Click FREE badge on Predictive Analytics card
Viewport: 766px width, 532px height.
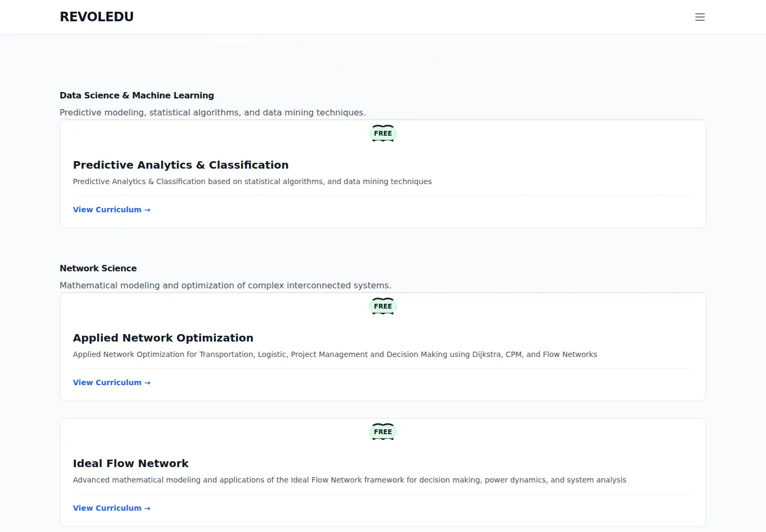pyautogui.click(x=383, y=134)
